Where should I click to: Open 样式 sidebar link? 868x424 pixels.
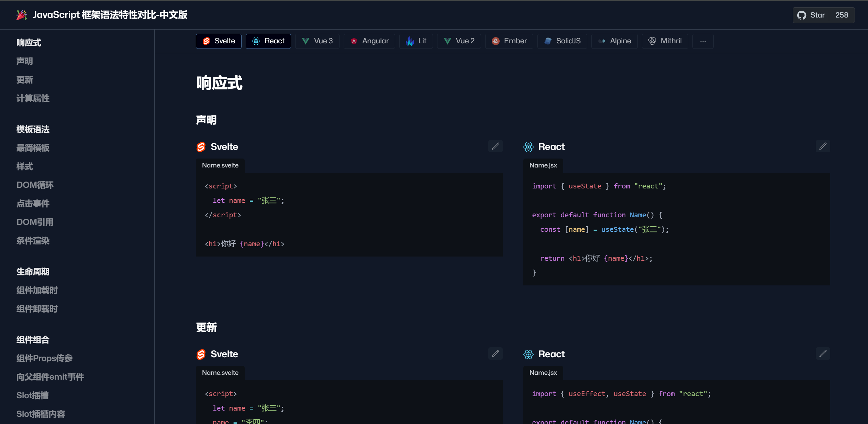[x=25, y=166]
